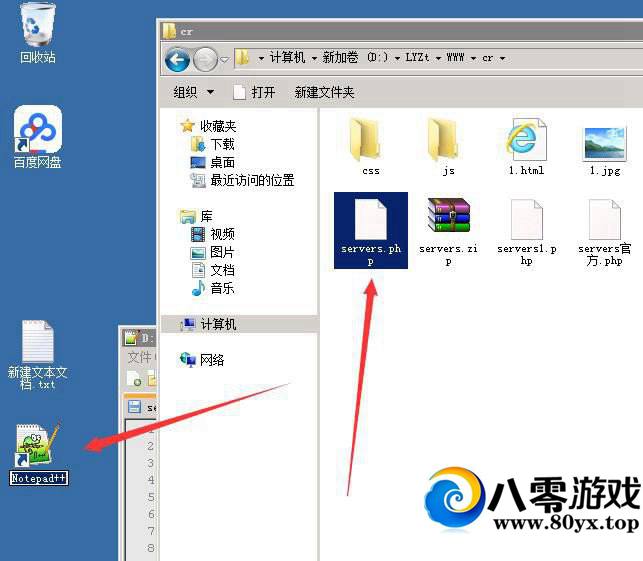The height and width of the screenshot is (561, 643).
Task: Select 计算机 in the navigation pane
Action: click(218, 324)
